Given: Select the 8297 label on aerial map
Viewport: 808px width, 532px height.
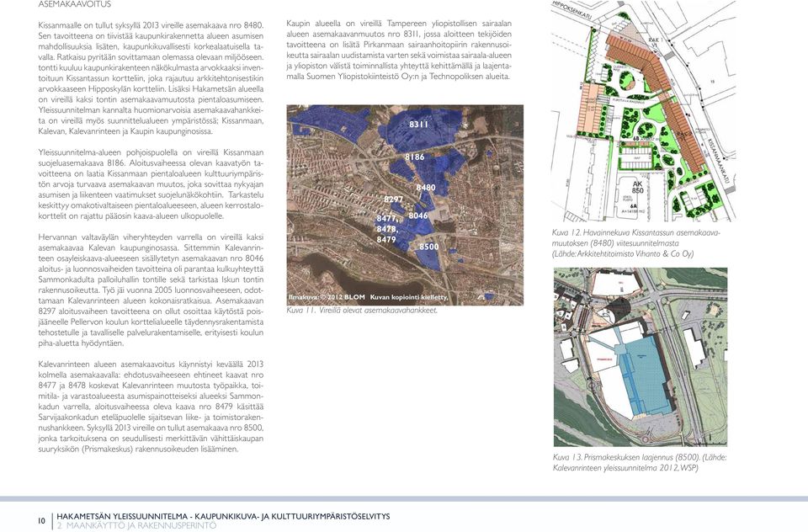Looking at the screenshot, I should (x=394, y=199).
